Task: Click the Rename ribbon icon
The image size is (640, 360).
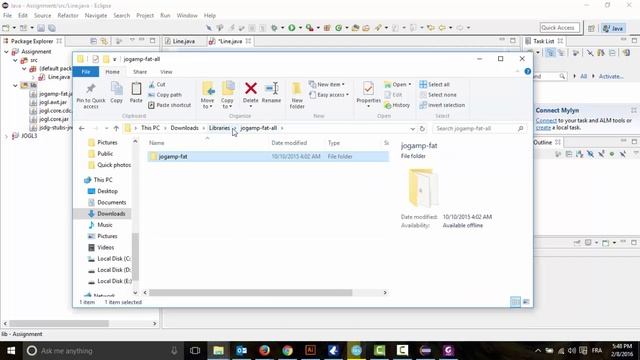Action: [271, 88]
